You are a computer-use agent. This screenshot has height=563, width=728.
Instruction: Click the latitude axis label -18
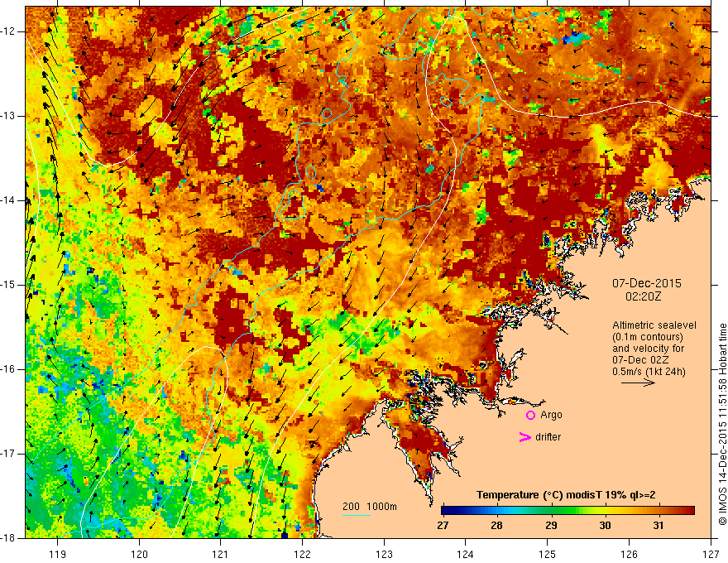(x=9, y=538)
